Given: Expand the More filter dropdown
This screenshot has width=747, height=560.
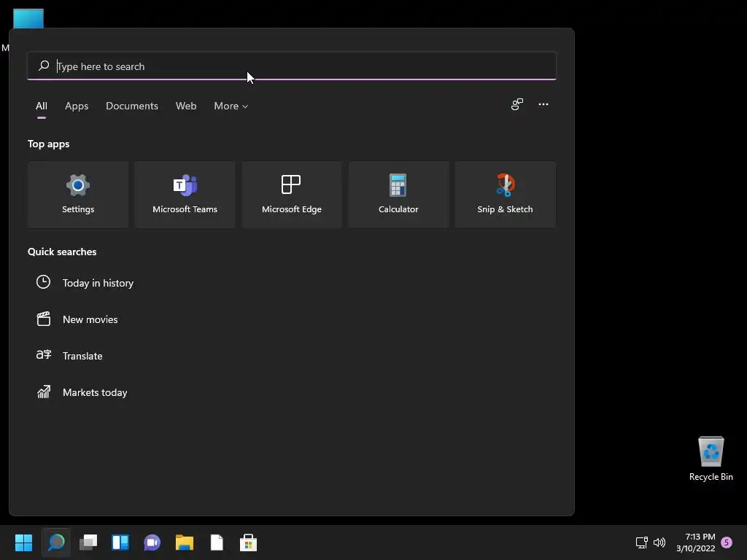Looking at the screenshot, I should [231, 106].
